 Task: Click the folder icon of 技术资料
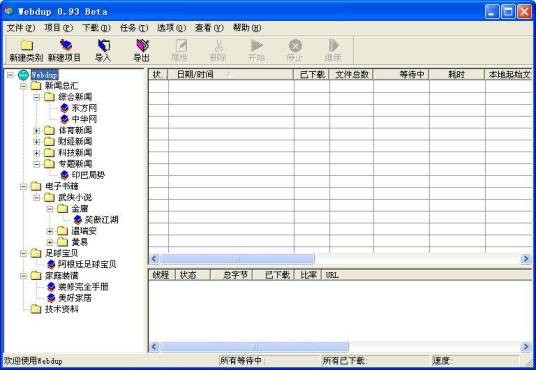coord(36,309)
